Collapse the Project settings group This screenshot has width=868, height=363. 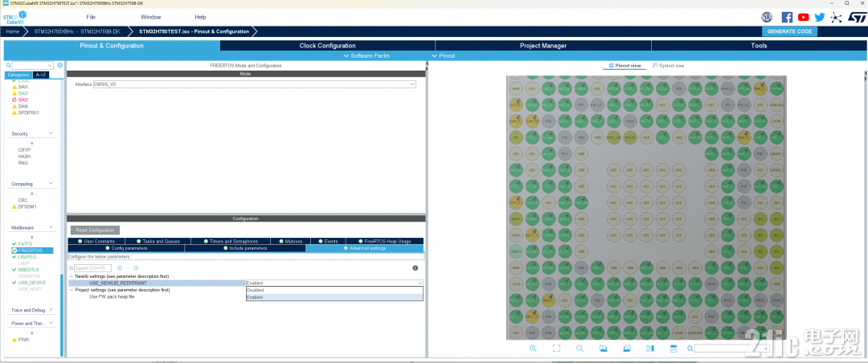(x=71, y=290)
